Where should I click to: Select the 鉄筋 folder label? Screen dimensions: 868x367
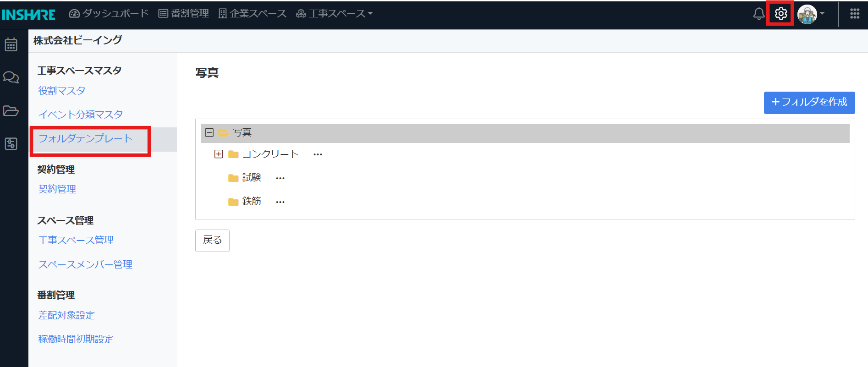252,202
